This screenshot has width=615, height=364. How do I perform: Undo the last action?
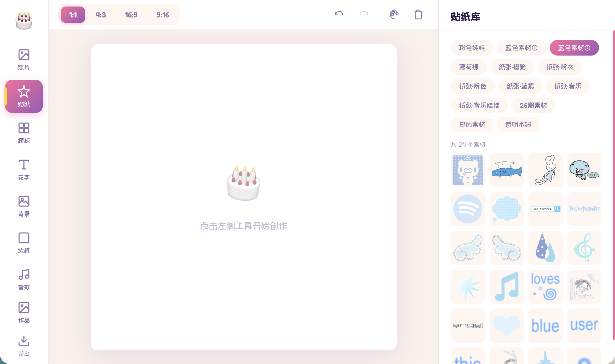pyautogui.click(x=339, y=14)
